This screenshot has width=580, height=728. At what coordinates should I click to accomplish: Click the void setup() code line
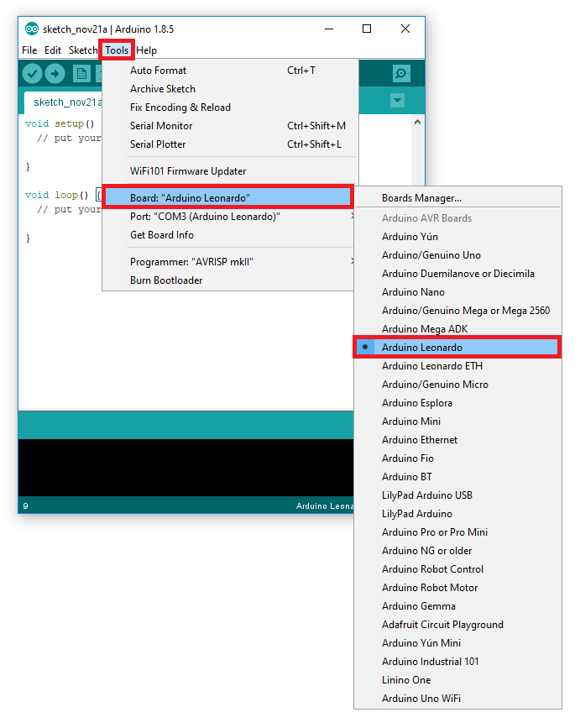click(60, 124)
